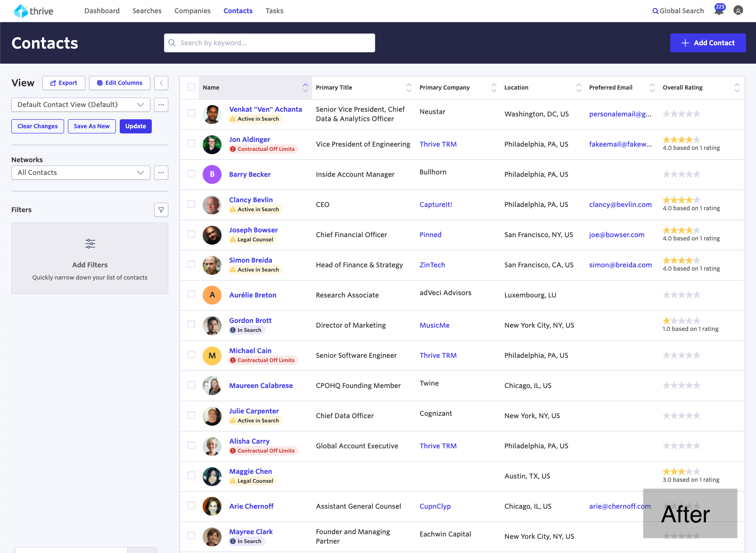Click the Update button
The image size is (756, 553).
[136, 126]
